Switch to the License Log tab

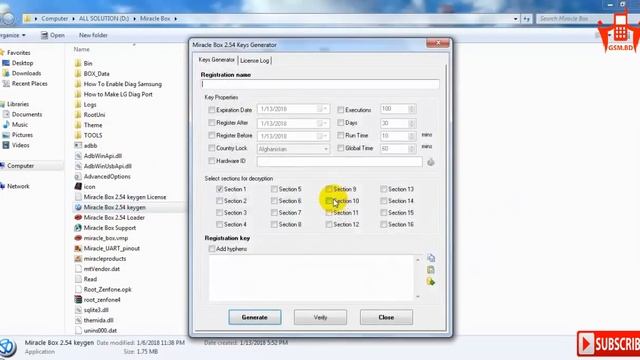click(x=255, y=60)
